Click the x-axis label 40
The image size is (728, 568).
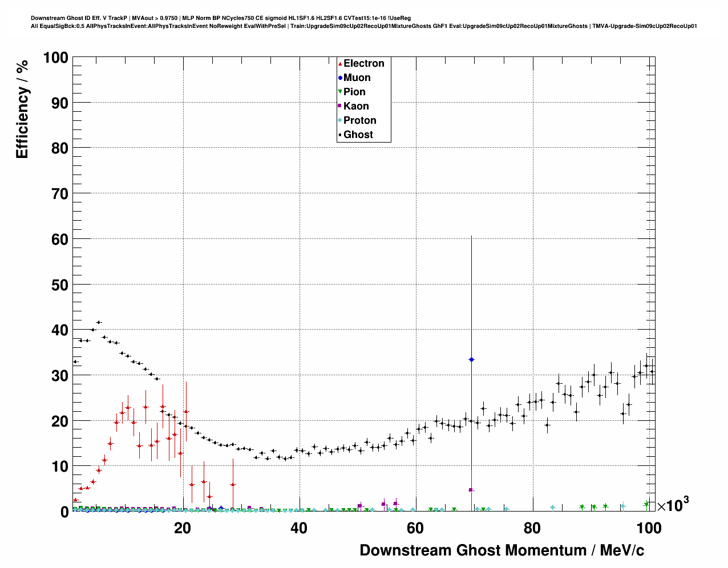299,528
